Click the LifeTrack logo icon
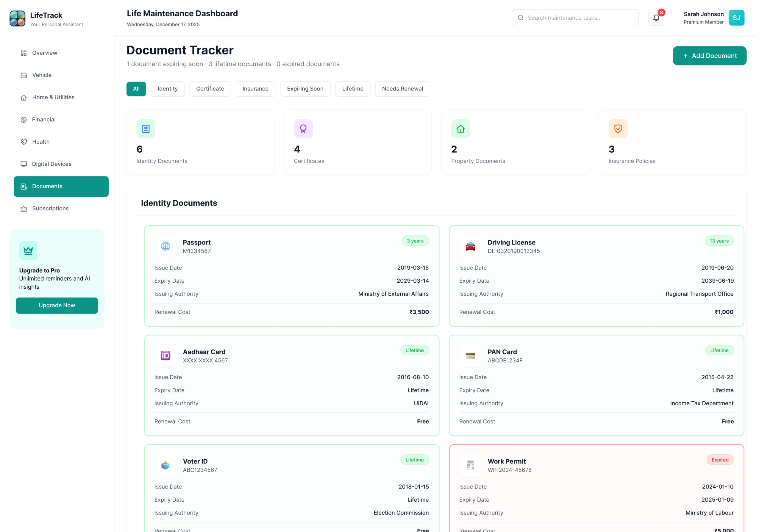Viewport: 762px width, 532px height. coord(17,18)
